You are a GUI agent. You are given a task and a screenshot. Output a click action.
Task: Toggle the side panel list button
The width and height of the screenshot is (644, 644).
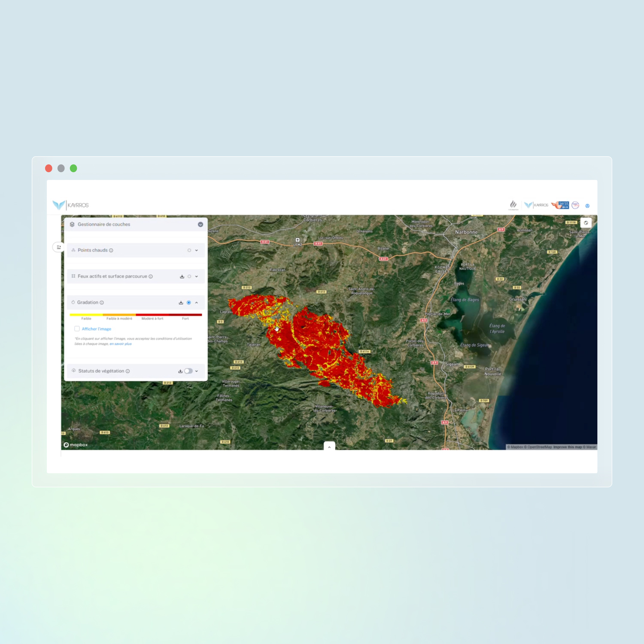pos(59,247)
